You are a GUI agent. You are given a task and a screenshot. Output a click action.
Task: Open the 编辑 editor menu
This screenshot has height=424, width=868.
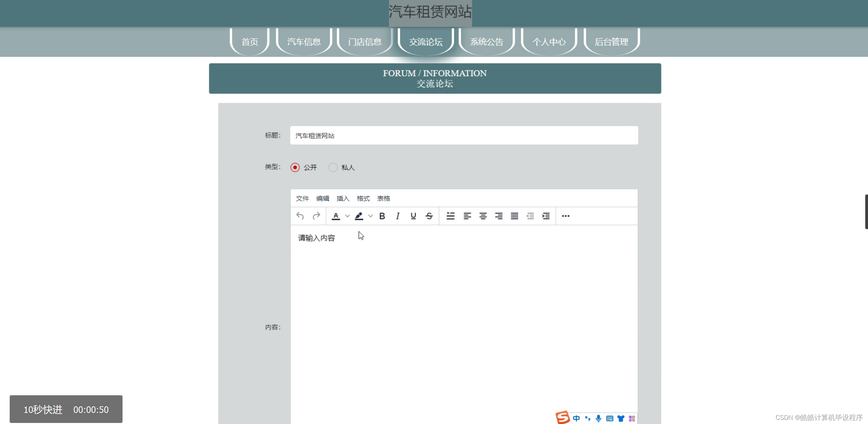323,198
